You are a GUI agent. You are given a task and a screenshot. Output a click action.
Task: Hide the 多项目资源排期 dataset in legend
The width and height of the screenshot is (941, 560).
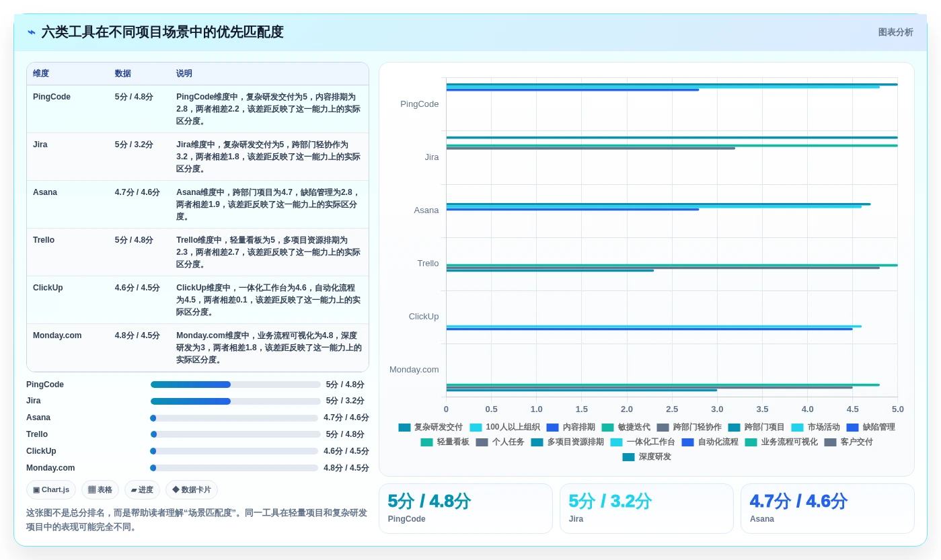tap(567, 442)
